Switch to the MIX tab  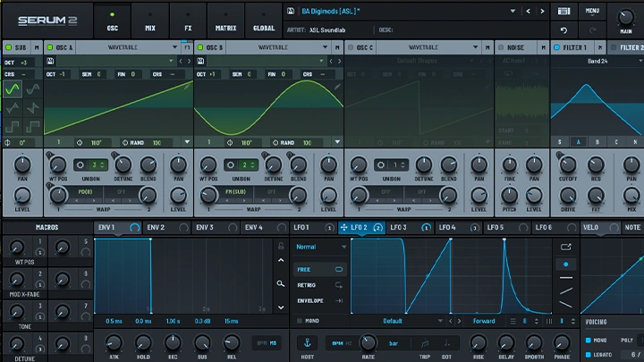[150, 21]
